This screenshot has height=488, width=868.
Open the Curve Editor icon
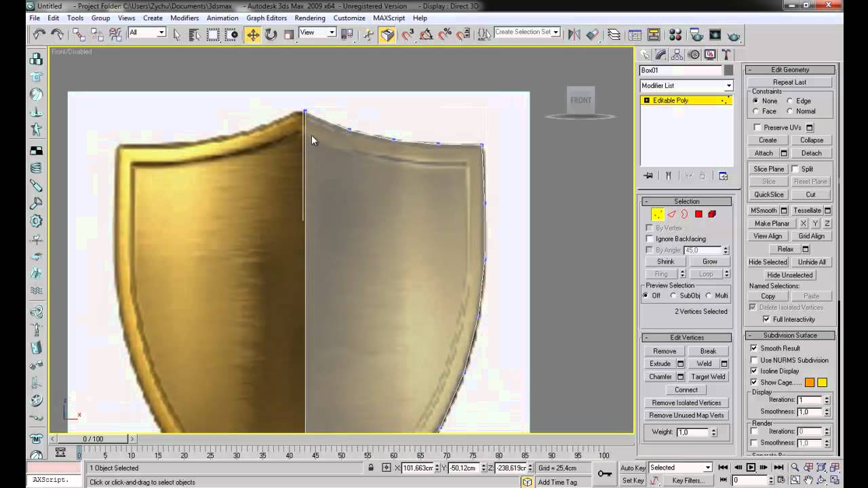pos(635,35)
